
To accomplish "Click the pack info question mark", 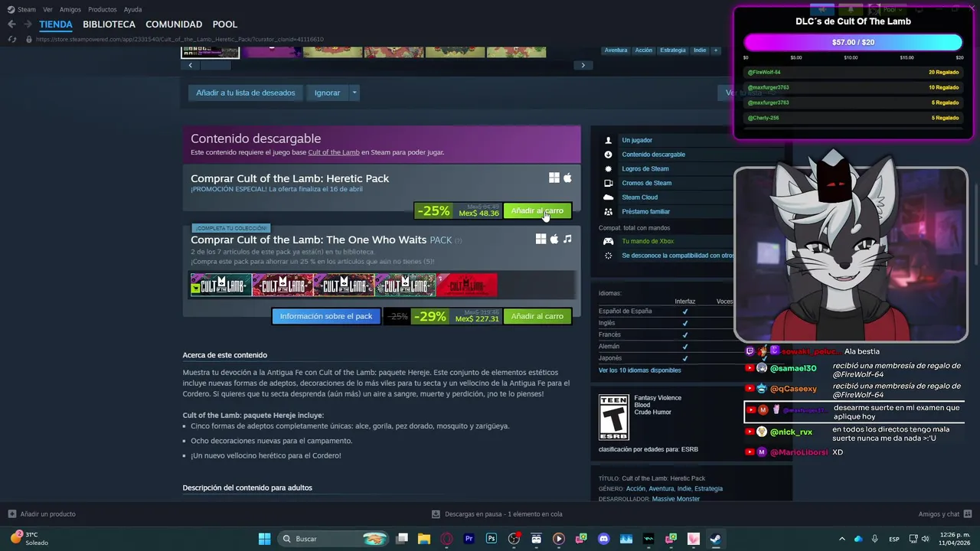I will coord(459,240).
